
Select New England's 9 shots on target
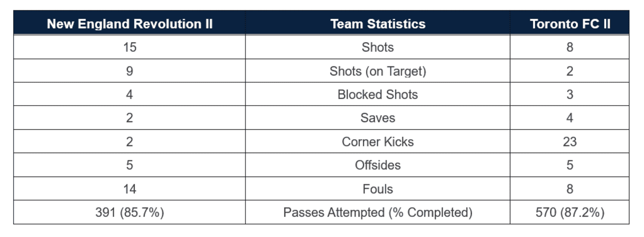130,71
